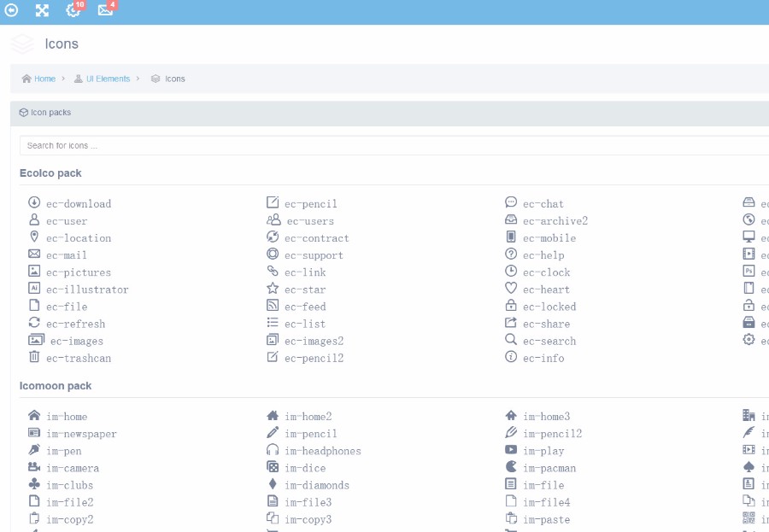Image resolution: width=769 pixels, height=532 pixels.
Task: Click the back arrow icon in top bar
Action: click(11, 9)
